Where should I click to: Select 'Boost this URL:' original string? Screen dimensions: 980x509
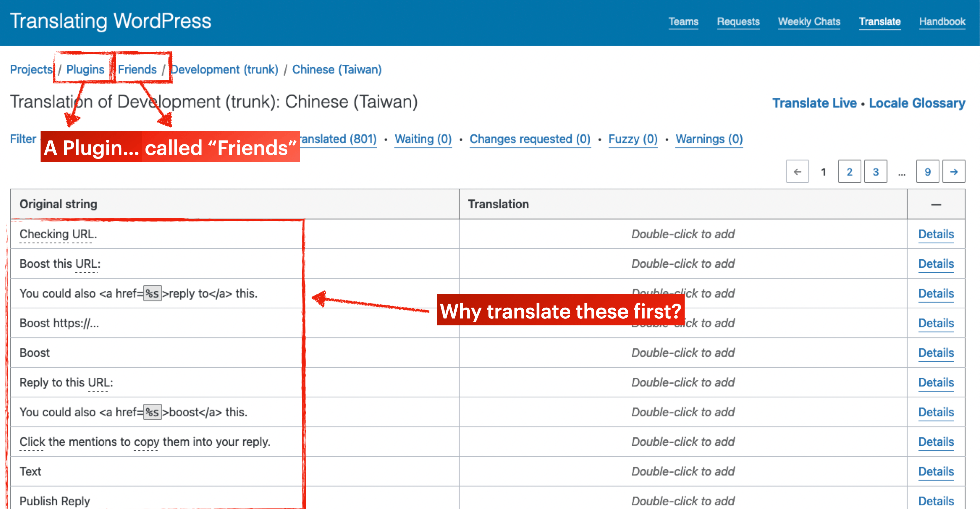(60, 264)
